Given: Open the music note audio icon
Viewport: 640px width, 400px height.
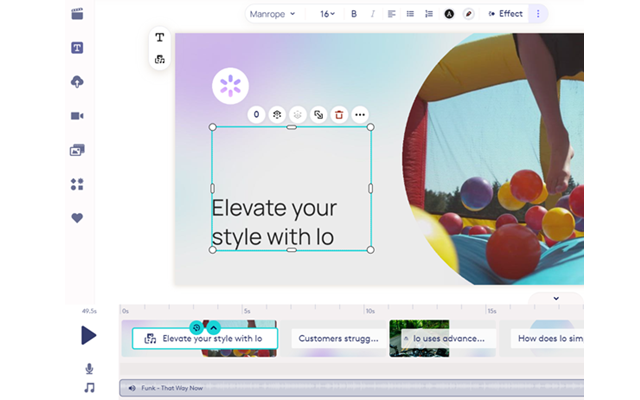Looking at the screenshot, I should (x=89, y=387).
